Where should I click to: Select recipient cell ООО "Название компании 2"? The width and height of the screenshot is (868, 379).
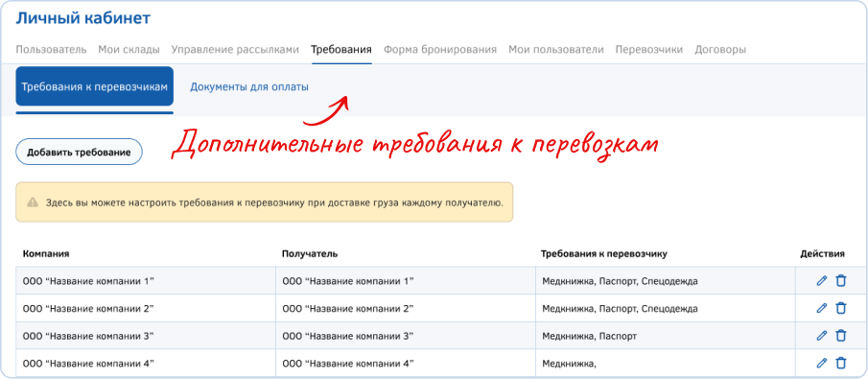click(x=405, y=308)
